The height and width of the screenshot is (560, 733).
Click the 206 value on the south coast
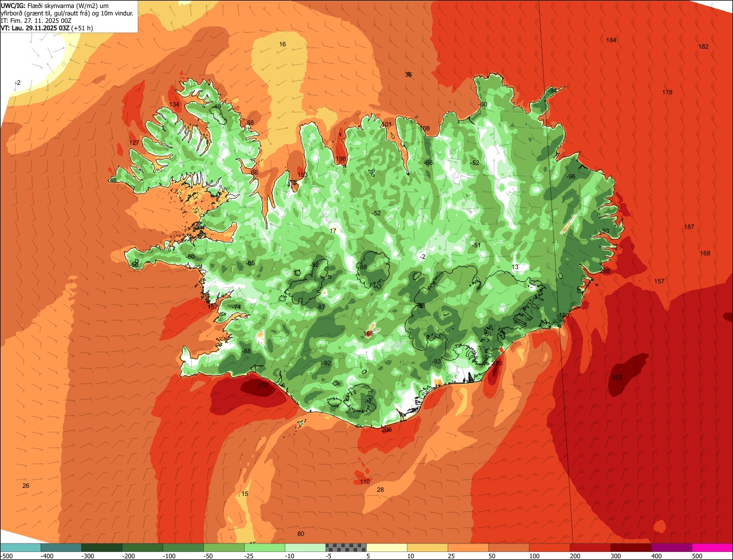click(387, 429)
